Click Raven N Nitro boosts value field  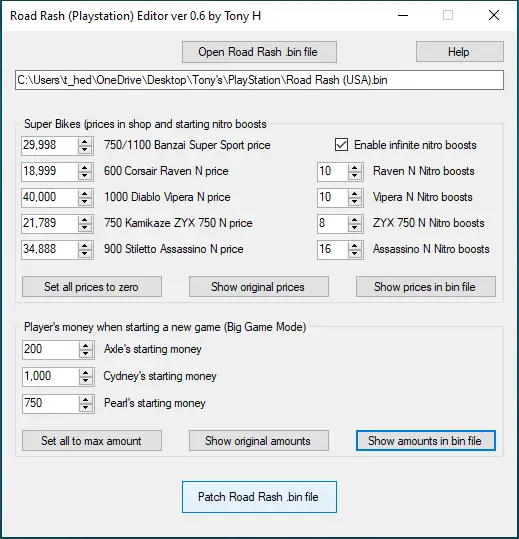[x=333, y=172]
